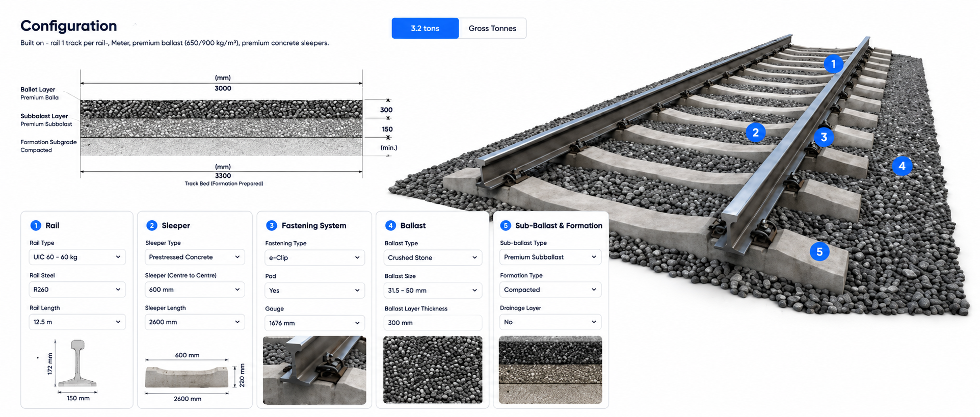Click hotspot marker 3 on fastening
The height and width of the screenshot is (417, 980).
824,137
